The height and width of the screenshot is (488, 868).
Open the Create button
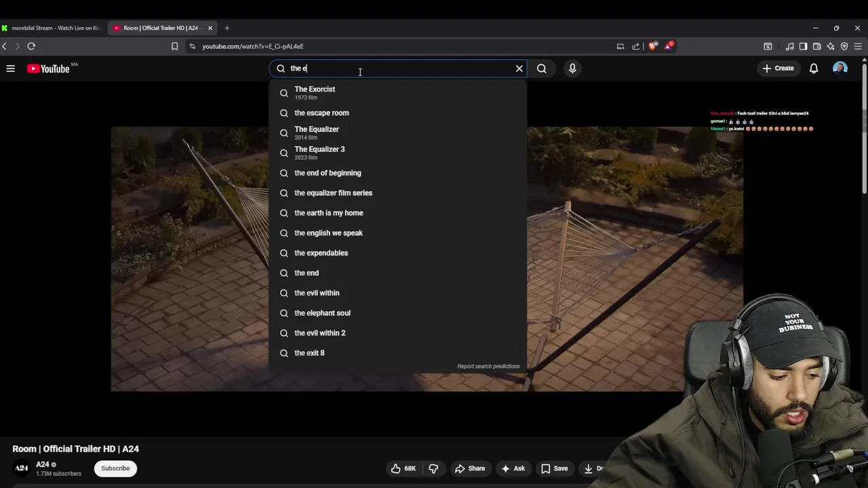(778, 68)
